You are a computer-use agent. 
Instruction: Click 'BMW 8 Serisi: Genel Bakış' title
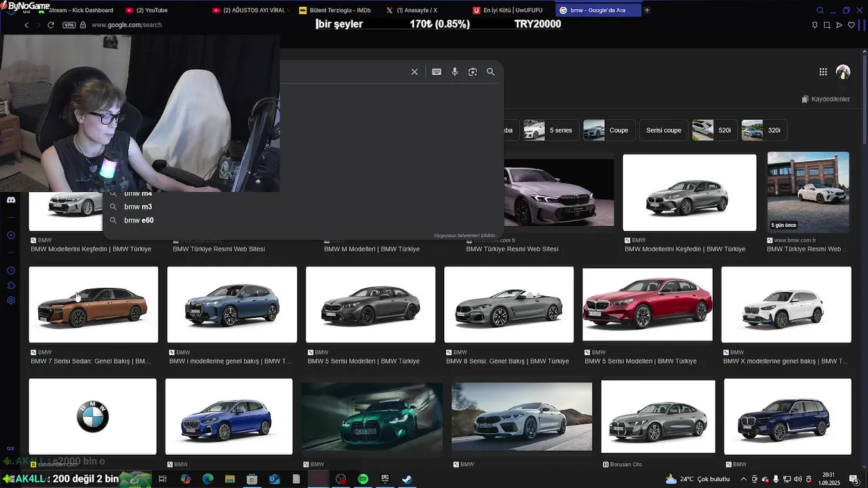tap(507, 361)
